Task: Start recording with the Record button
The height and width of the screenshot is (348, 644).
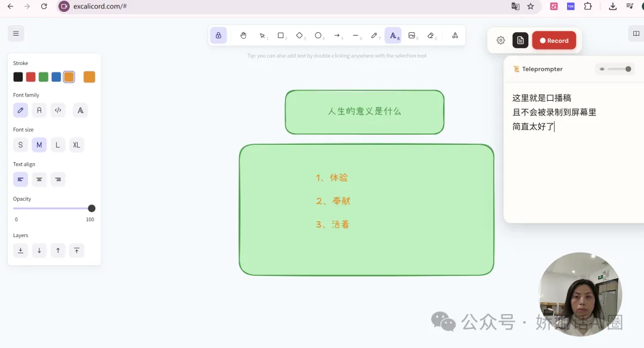Action: pyautogui.click(x=554, y=41)
